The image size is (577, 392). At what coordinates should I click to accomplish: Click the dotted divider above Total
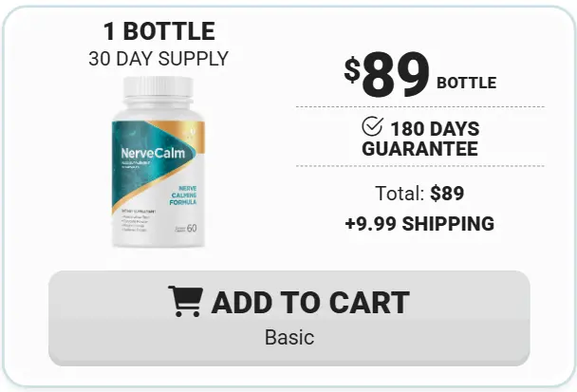(x=420, y=166)
